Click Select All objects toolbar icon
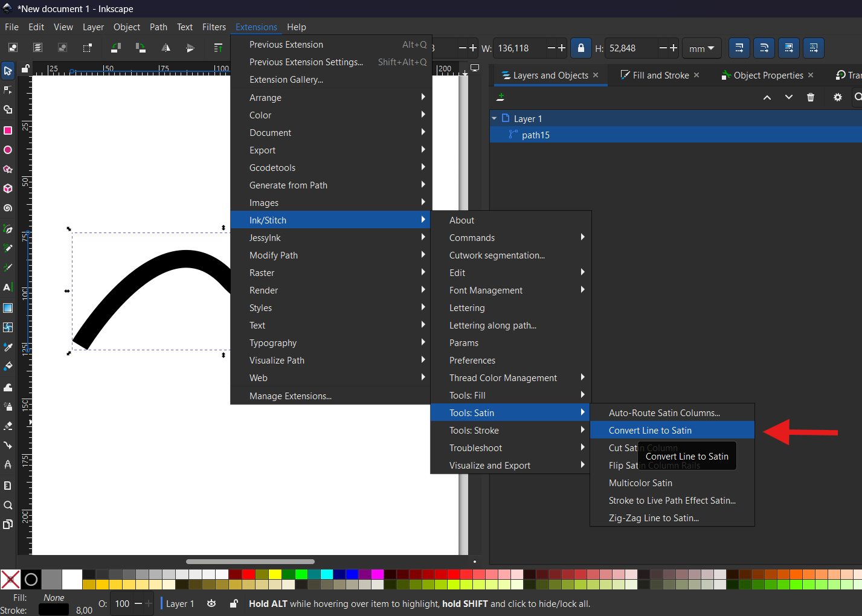The image size is (862, 616). coord(13,48)
